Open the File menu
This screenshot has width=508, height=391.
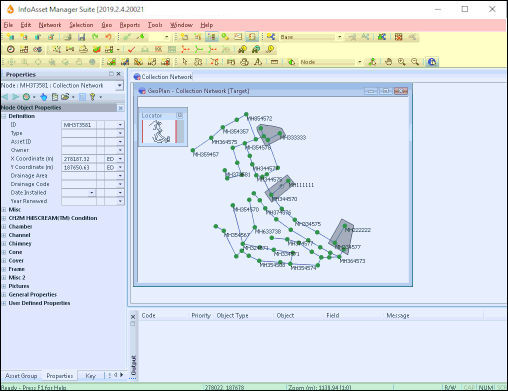8,25
